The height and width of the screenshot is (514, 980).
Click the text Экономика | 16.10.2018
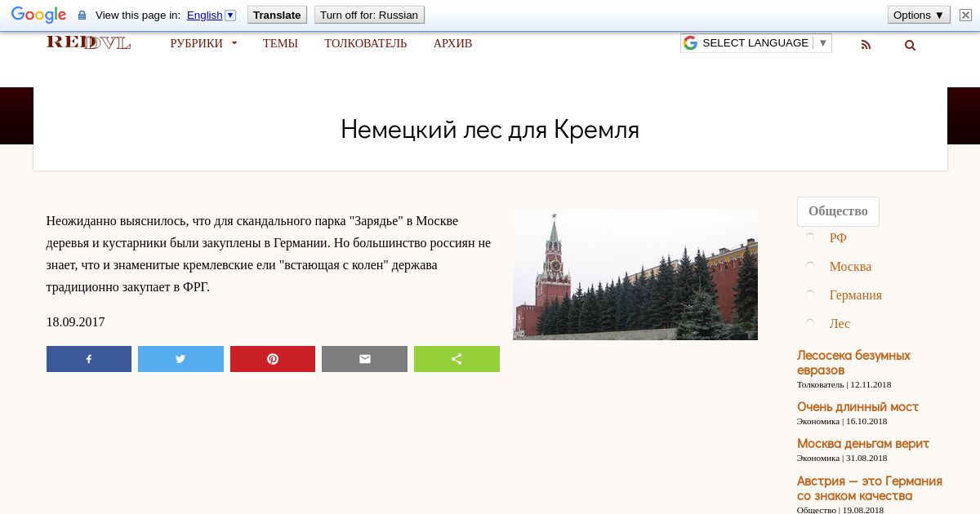pyautogui.click(x=842, y=421)
